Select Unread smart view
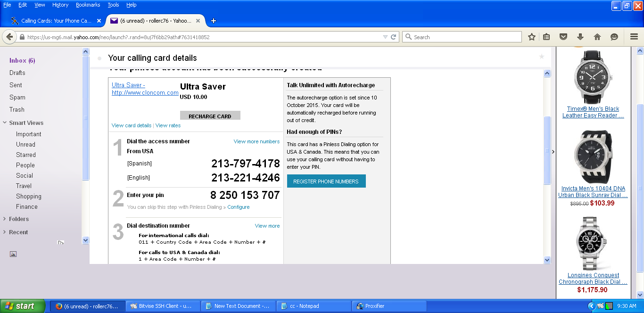The image size is (644, 313). click(25, 144)
